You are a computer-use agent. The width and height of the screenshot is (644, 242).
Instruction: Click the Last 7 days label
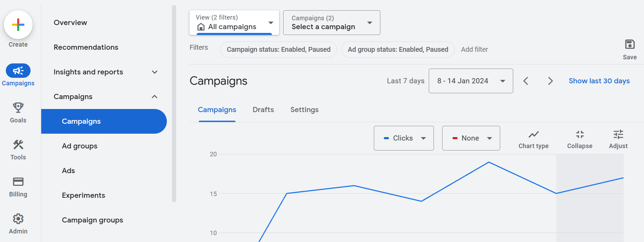point(405,81)
